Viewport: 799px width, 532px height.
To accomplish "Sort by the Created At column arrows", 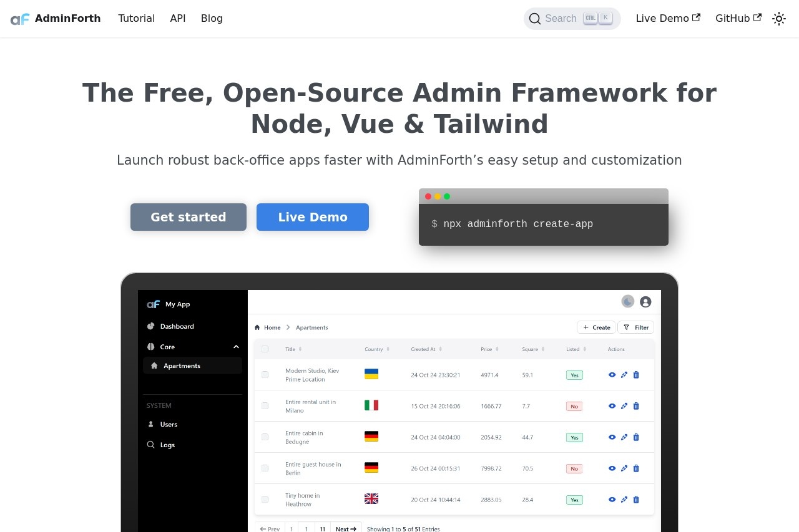I will pyautogui.click(x=441, y=349).
